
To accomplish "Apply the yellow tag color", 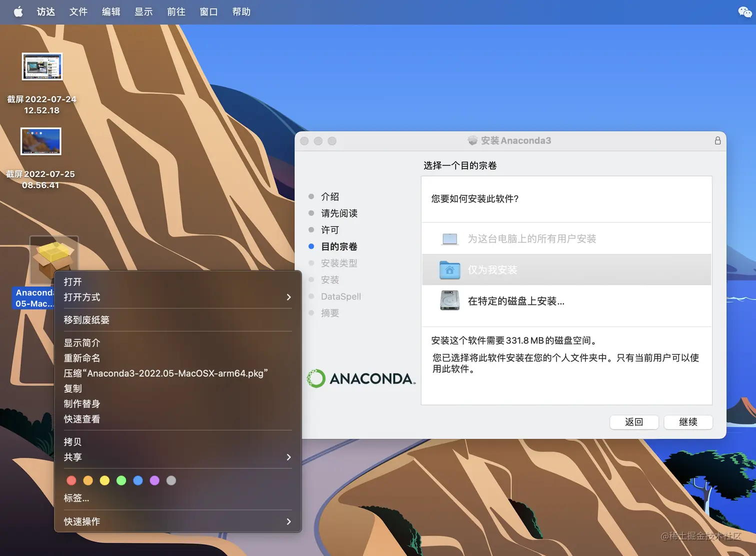I will tap(104, 481).
